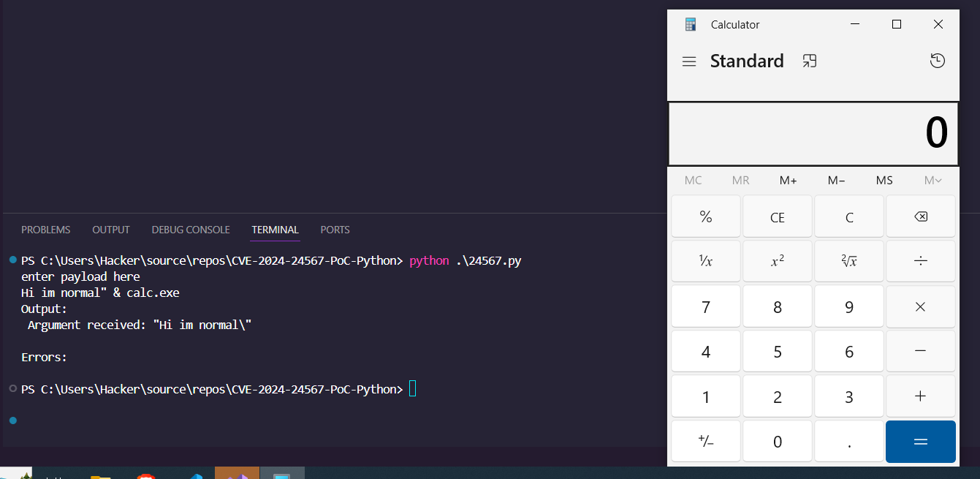The height and width of the screenshot is (479, 980).
Task: Click the x squared key
Action: (778, 262)
